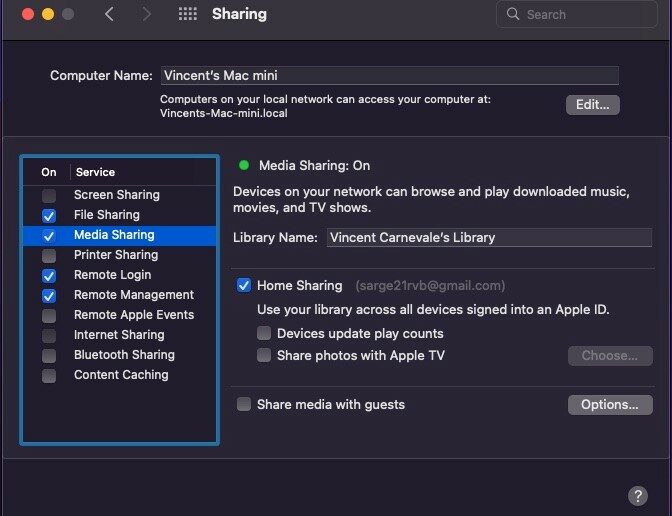
Task: Open the Show All preferences grid icon
Action: click(188, 14)
